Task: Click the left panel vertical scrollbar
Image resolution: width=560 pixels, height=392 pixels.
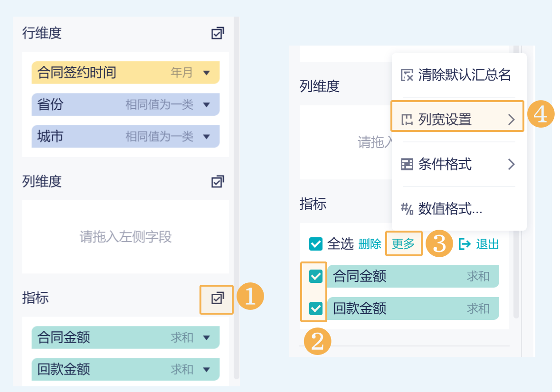Action: click(236, 190)
